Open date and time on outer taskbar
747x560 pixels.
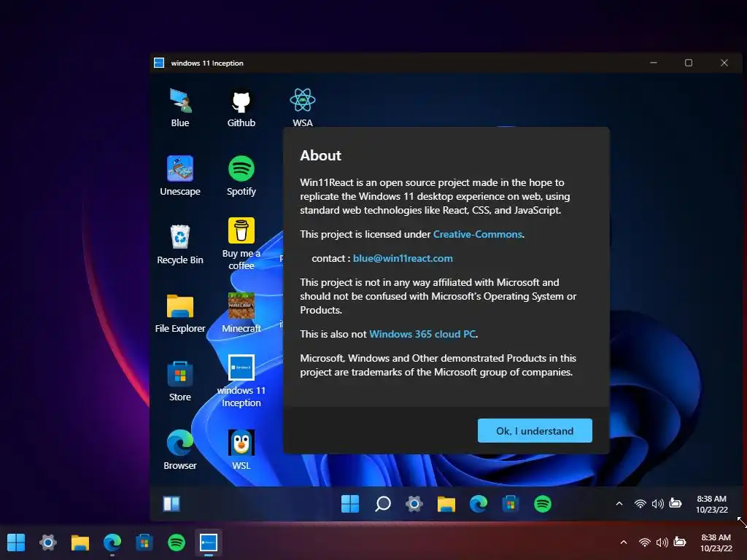point(716,542)
